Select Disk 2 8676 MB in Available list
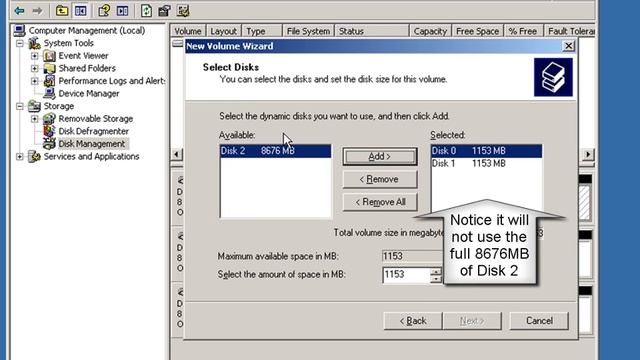This screenshot has height=360, width=640. (276, 151)
